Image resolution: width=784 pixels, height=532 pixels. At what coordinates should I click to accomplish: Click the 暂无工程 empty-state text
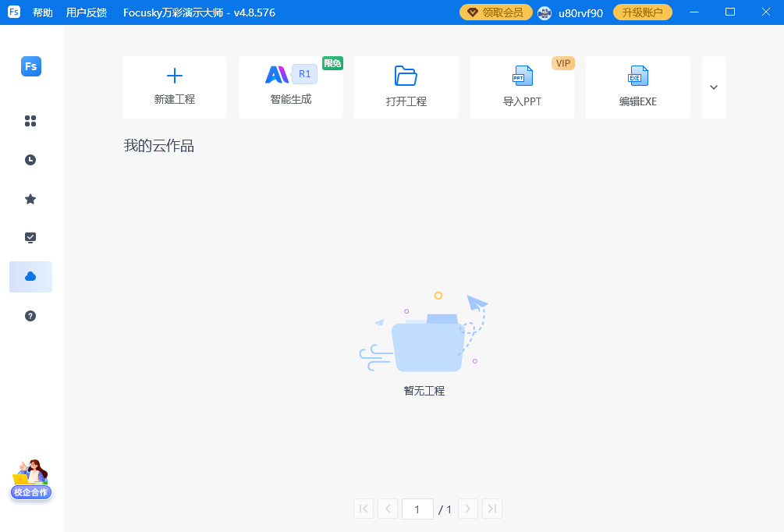coord(424,391)
